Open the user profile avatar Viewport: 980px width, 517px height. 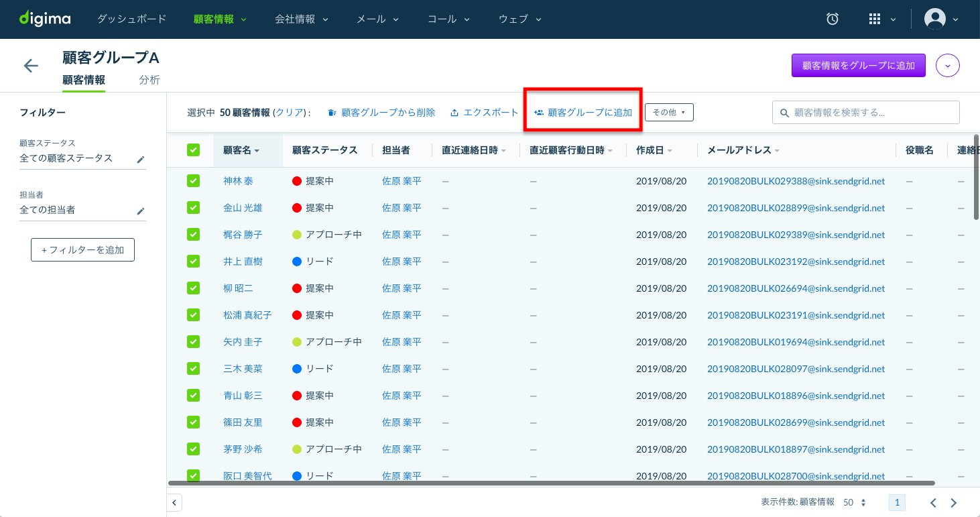point(935,19)
